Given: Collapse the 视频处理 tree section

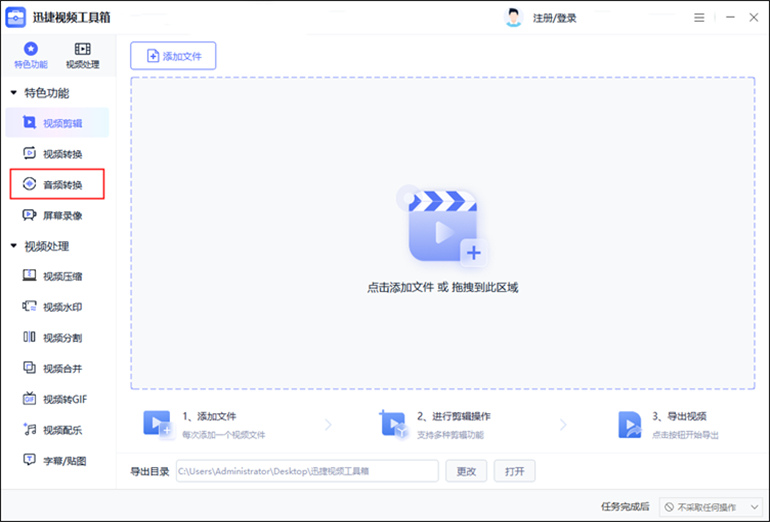Looking at the screenshot, I should [x=14, y=246].
